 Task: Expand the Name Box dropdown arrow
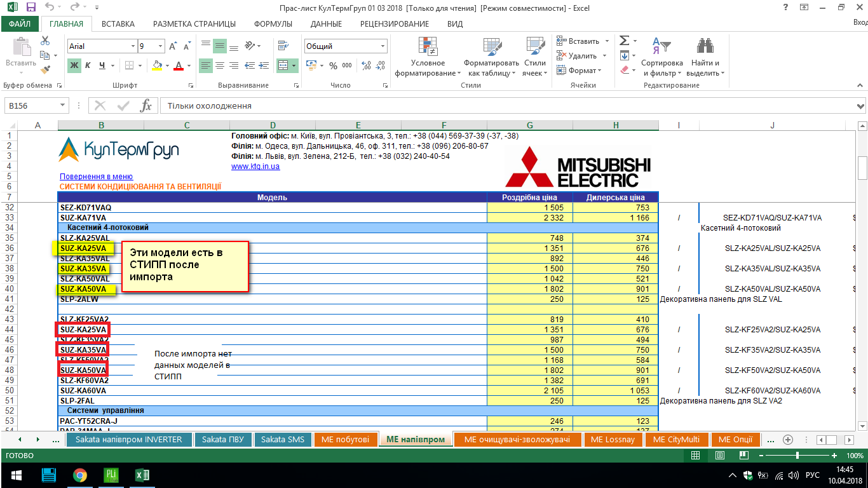tap(62, 105)
